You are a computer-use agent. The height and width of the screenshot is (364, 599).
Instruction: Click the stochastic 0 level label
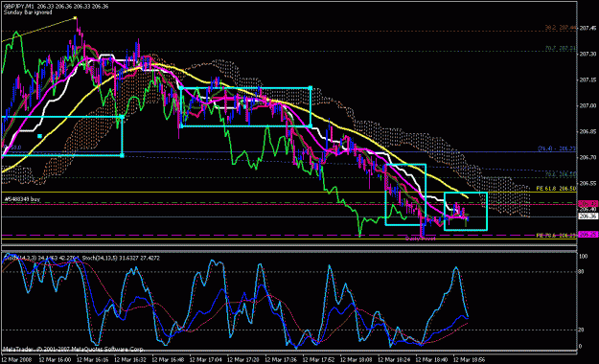click(x=581, y=347)
